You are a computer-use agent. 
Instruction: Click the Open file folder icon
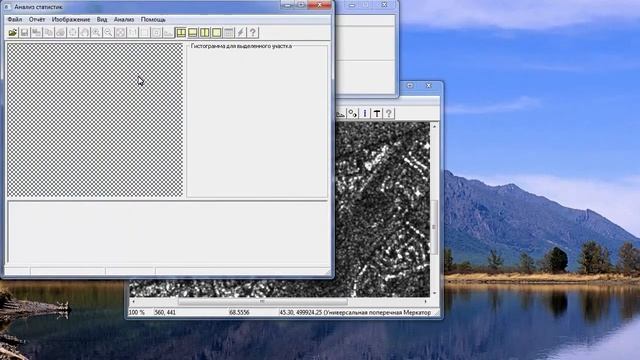coord(13,33)
